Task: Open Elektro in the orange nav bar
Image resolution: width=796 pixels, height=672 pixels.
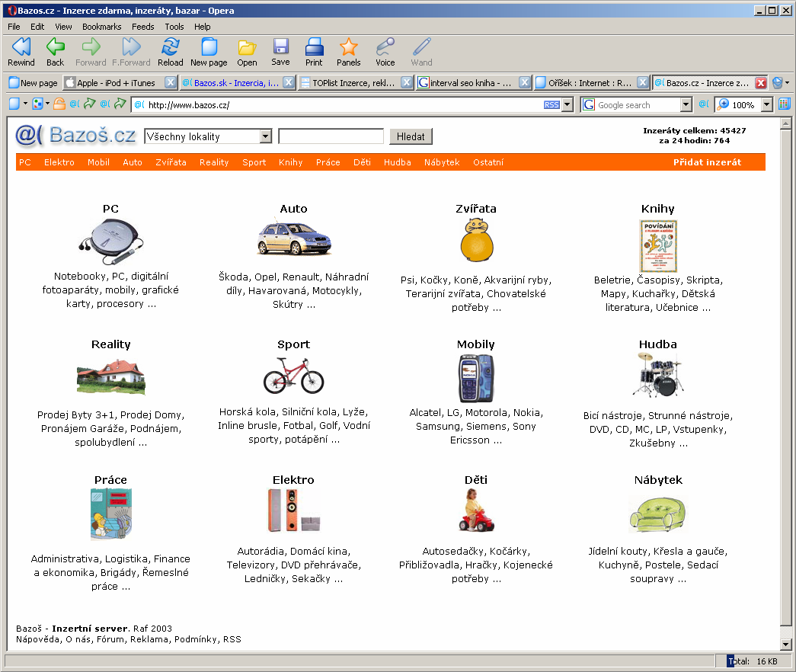Action: click(x=59, y=162)
